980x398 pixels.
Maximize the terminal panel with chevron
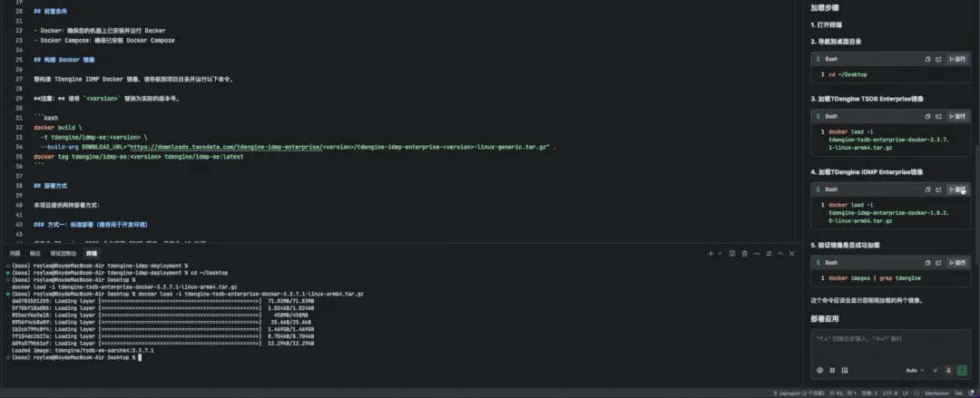(780, 254)
